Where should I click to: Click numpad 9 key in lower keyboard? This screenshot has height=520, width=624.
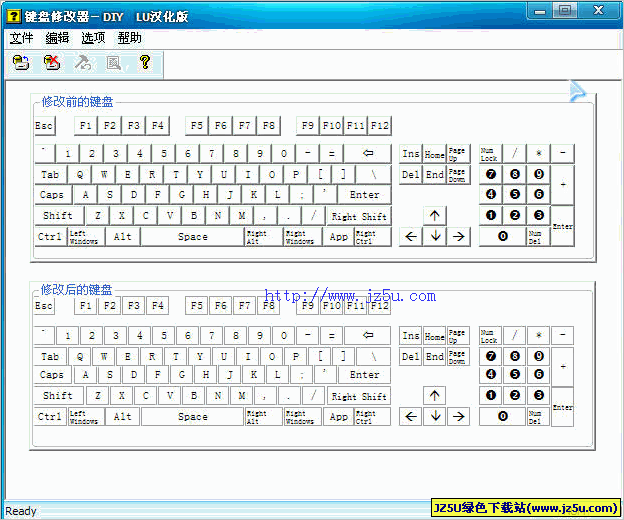pos(539,356)
